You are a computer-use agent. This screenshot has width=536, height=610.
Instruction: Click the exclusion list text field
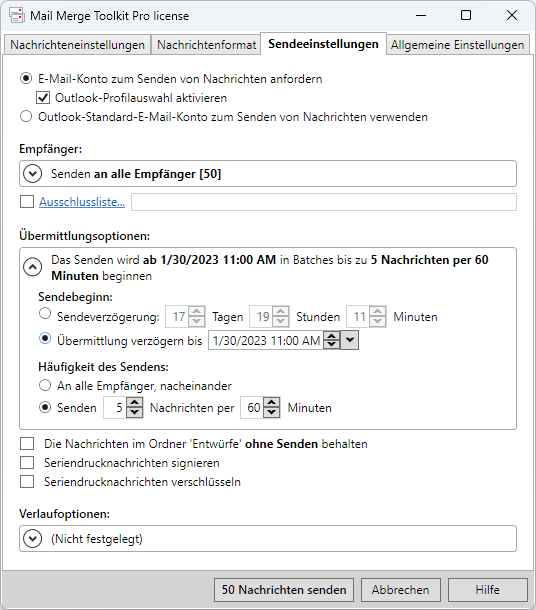(x=324, y=202)
